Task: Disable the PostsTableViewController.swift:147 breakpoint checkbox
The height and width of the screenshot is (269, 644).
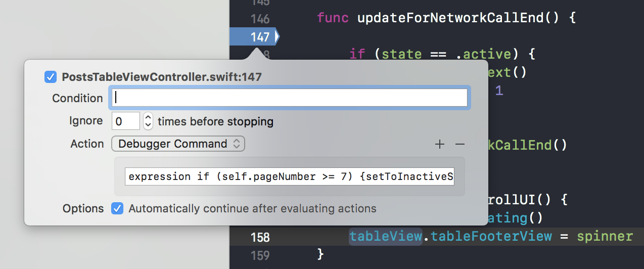Action: 51,77
